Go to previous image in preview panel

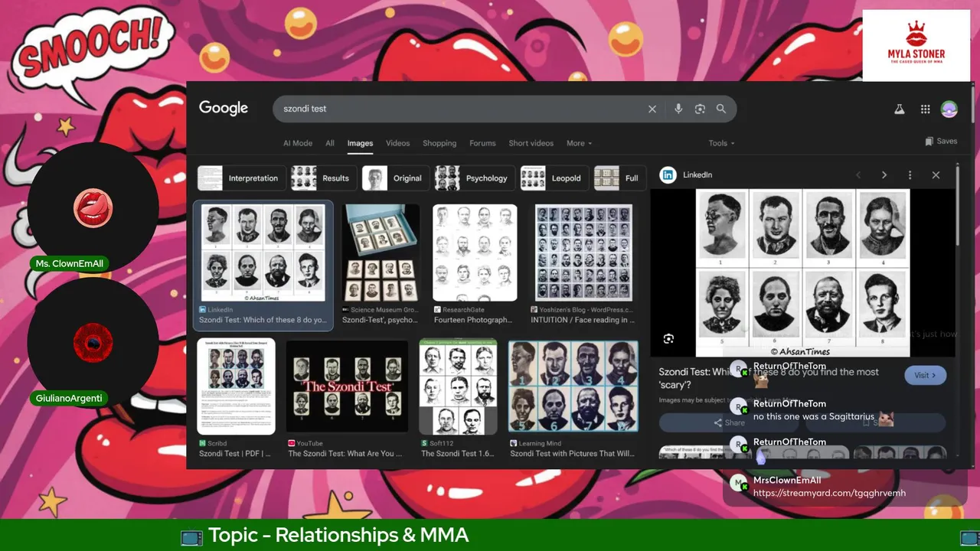[858, 175]
